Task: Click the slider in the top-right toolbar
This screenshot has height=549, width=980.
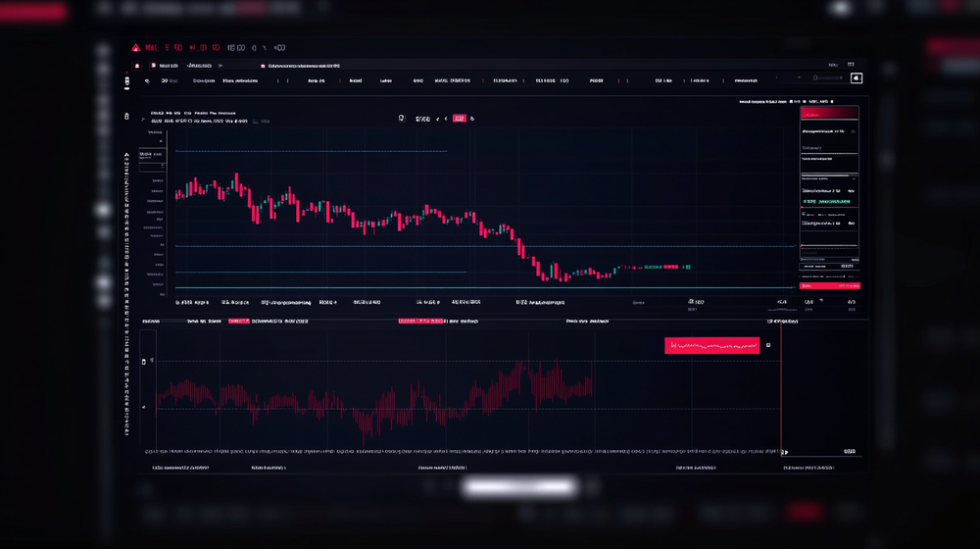Action: [x=828, y=78]
